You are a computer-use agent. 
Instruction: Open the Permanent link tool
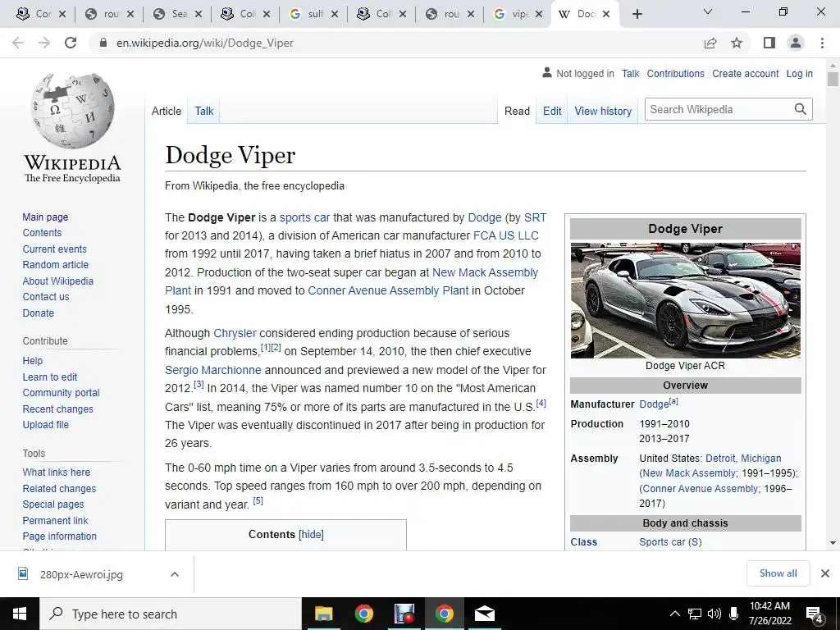click(x=55, y=520)
